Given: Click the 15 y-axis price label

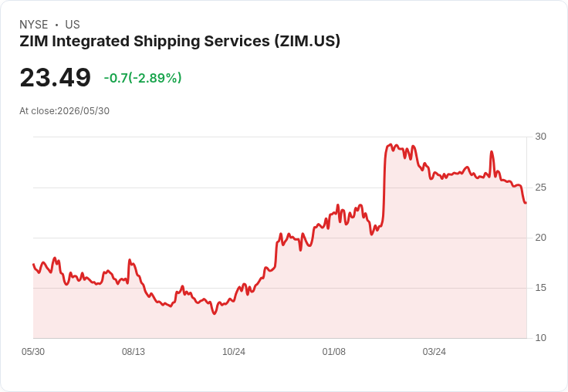Looking at the screenshot, I should click(540, 288).
